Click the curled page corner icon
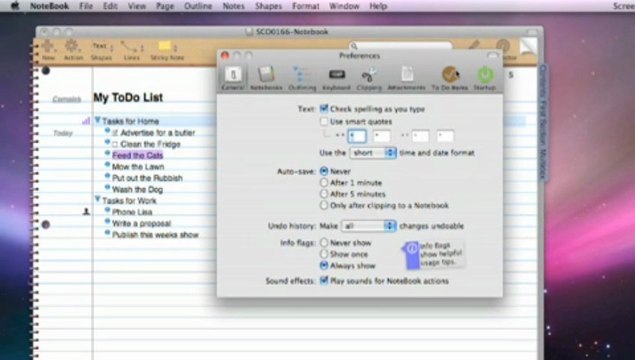Image resolution: width=635 pixels, height=360 pixels. coord(528,47)
